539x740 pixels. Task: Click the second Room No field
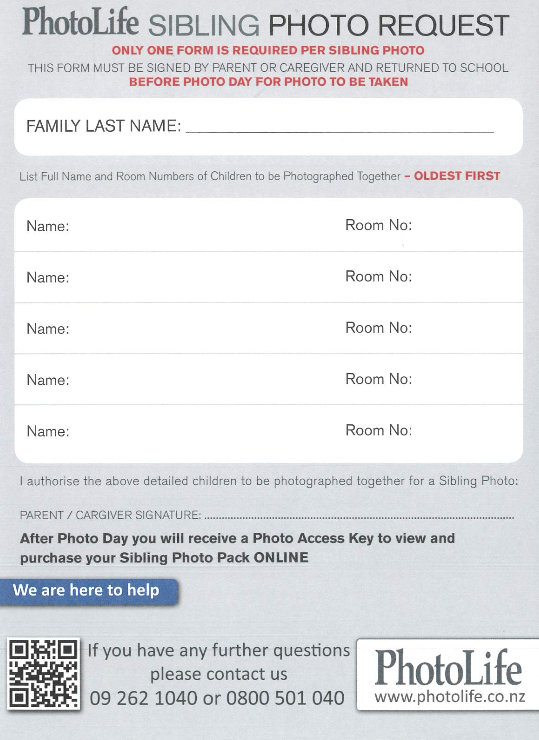tap(465, 277)
